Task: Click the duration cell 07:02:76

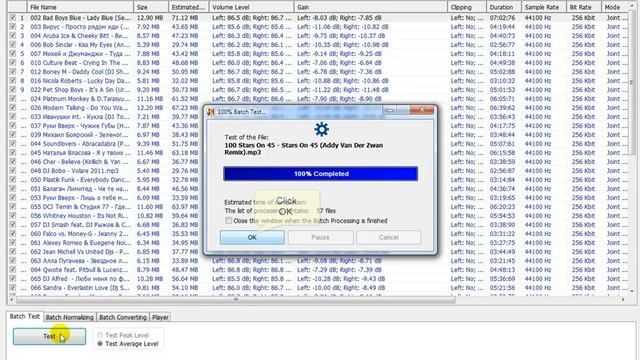Action: (x=502, y=18)
